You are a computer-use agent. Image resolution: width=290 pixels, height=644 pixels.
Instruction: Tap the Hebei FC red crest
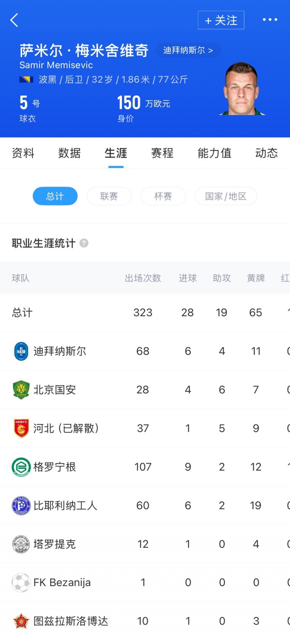(x=21, y=428)
